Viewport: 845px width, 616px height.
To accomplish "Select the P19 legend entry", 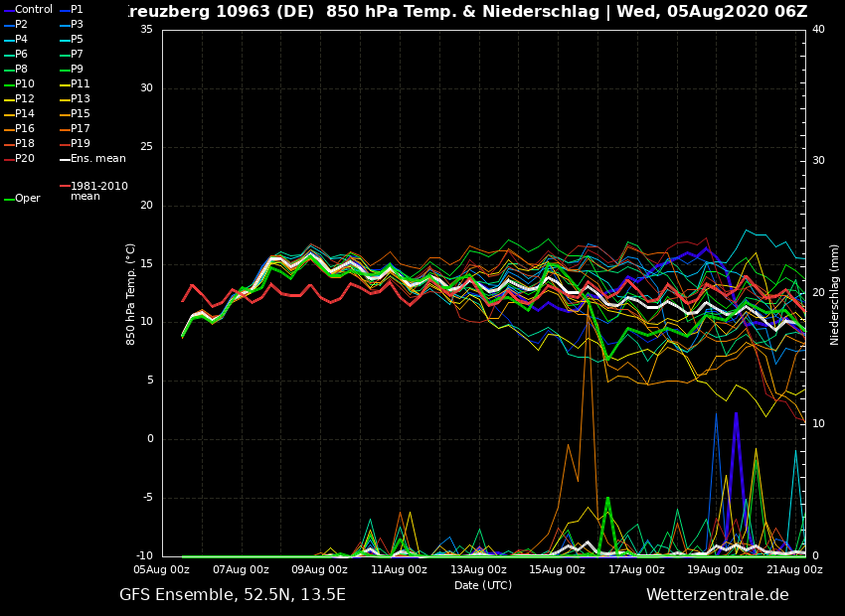I will pyautogui.click(x=75, y=144).
